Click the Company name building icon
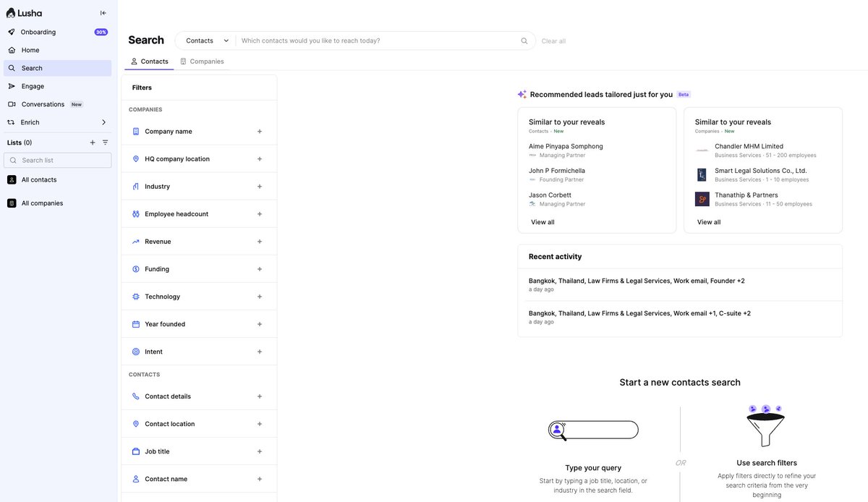 click(136, 132)
